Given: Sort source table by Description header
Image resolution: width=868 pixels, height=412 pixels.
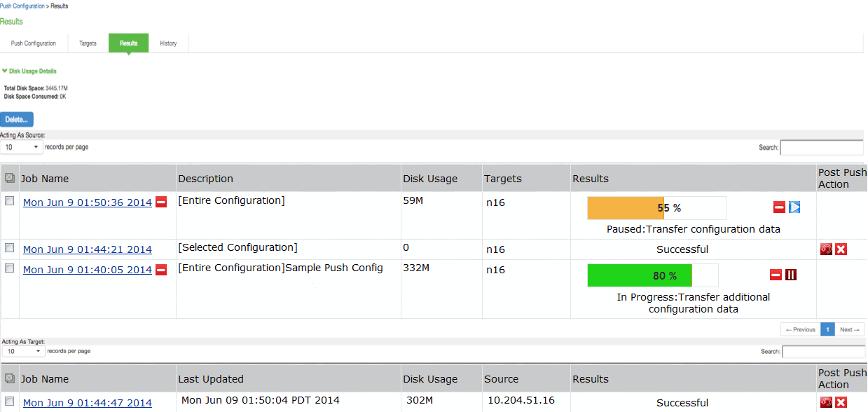Looking at the screenshot, I should tap(205, 179).
